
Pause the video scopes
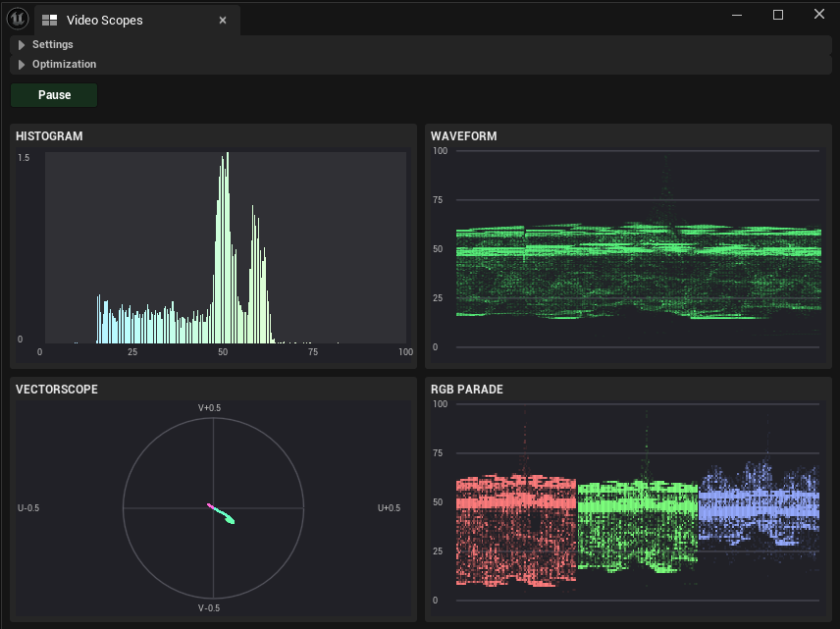[54, 95]
